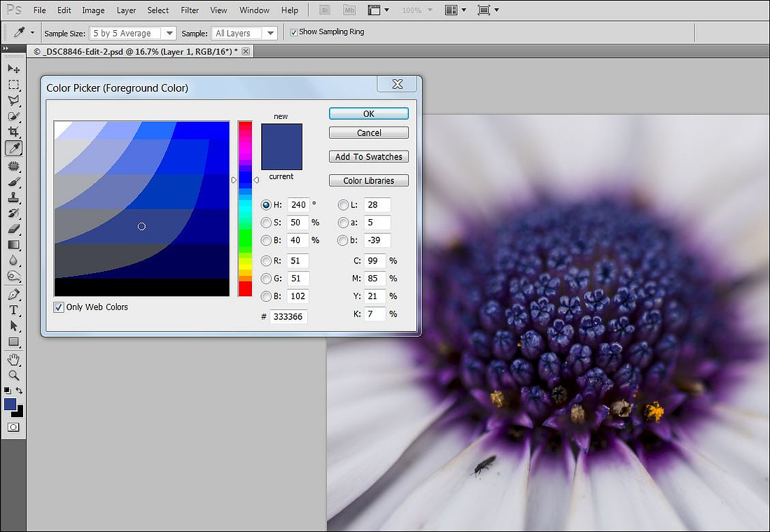Select the Move tool
The width and height of the screenshot is (770, 532).
click(x=14, y=69)
